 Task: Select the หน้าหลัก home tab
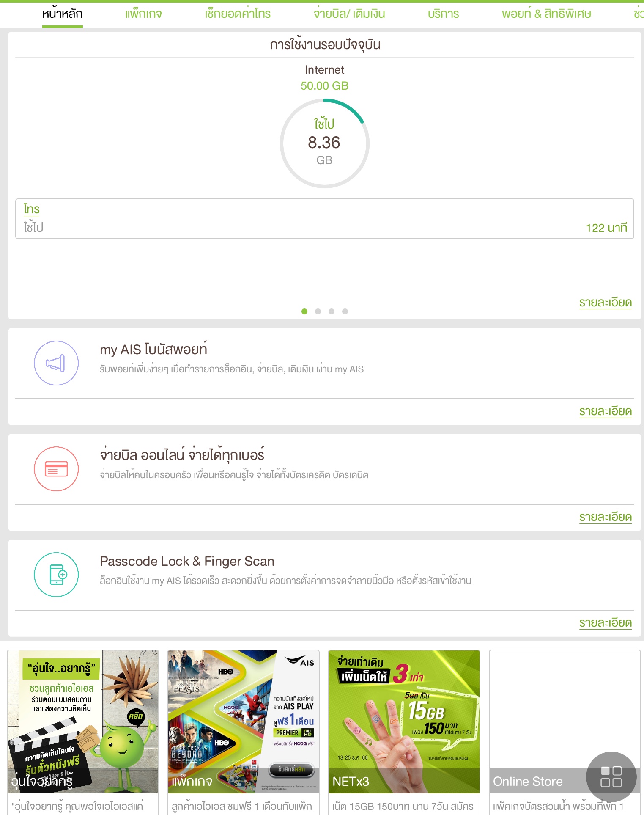click(x=62, y=14)
